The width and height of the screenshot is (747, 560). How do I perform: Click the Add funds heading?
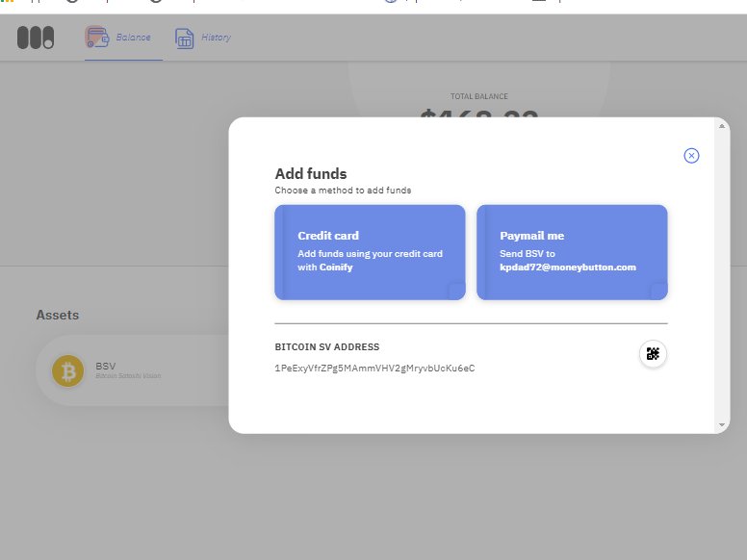311,173
